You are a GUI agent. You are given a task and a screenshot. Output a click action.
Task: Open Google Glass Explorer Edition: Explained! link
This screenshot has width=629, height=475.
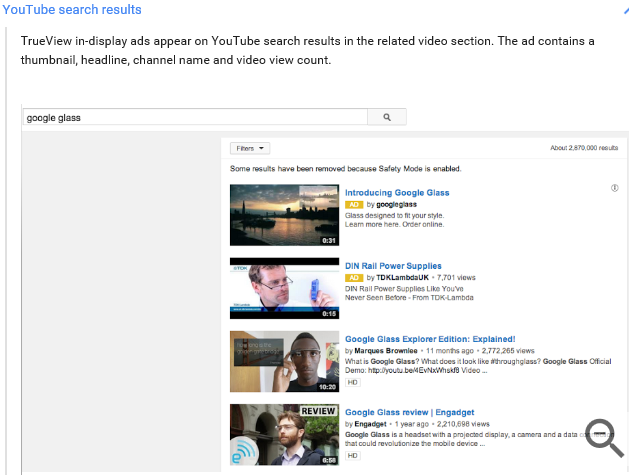pos(430,339)
